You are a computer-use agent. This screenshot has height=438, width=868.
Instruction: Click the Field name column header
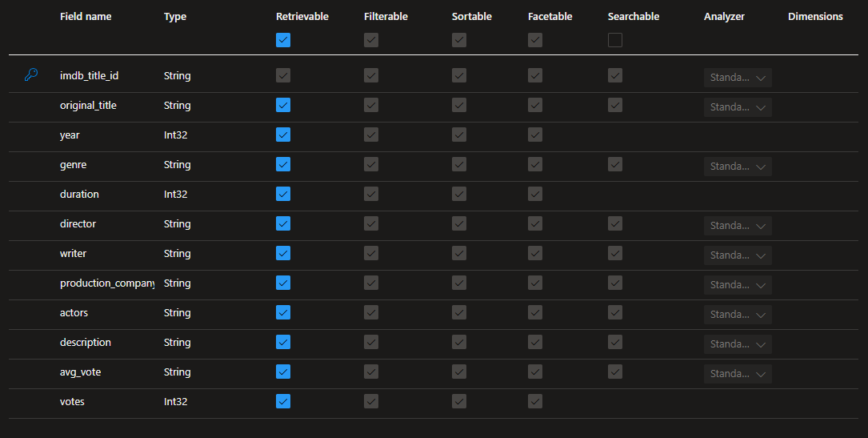click(x=86, y=17)
